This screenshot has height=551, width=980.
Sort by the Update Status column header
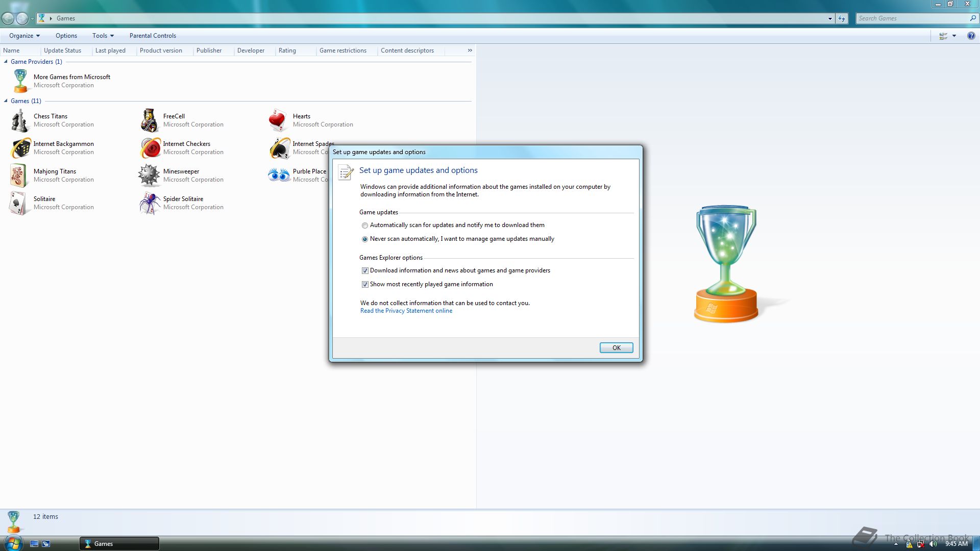(x=66, y=51)
